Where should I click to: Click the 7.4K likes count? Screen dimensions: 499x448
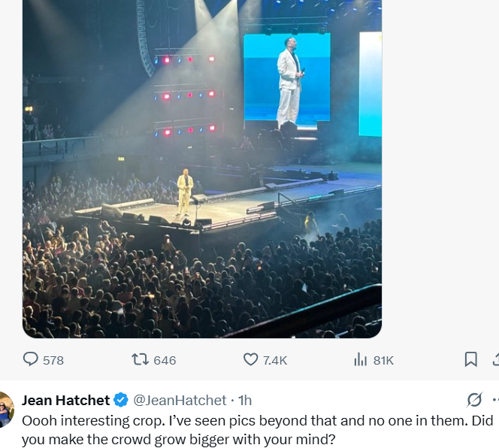(x=275, y=361)
